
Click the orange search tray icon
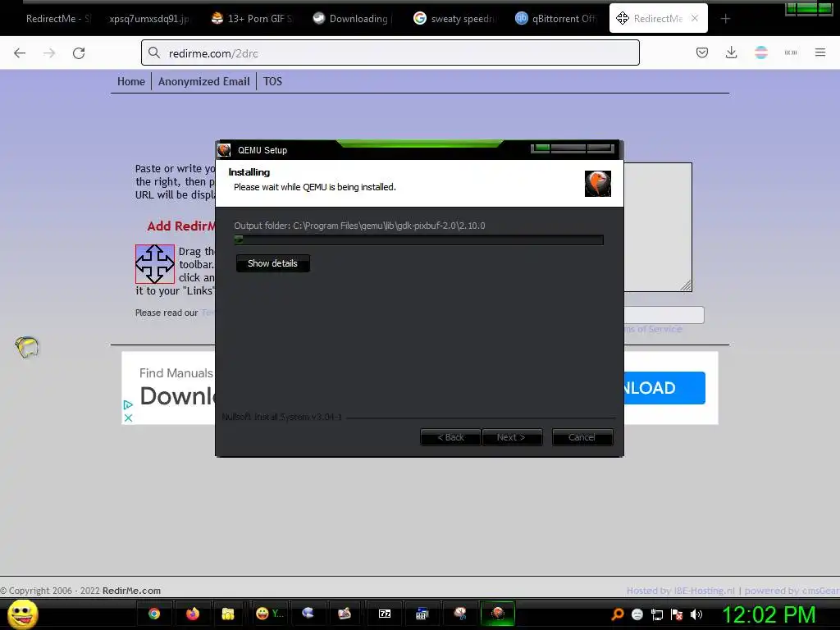click(x=617, y=614)
